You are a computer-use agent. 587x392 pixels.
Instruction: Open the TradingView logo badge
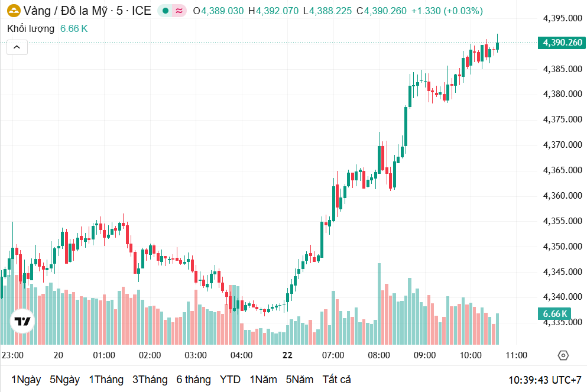click(x=23, y=322)
